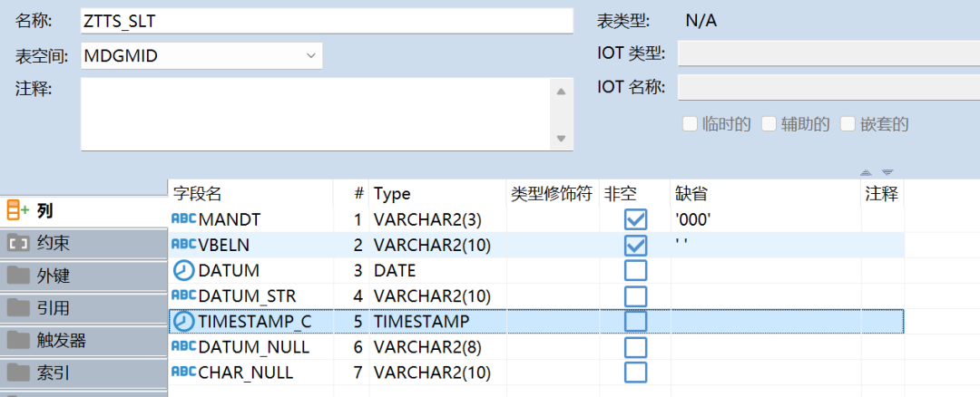Click the folder icon beside 索引
Image resolution: width=980 pixels, height=397 pixels.
point(18,373)
